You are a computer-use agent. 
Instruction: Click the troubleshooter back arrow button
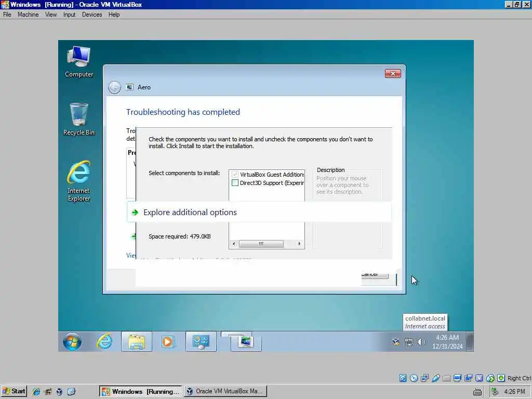(x=114, y=87)
